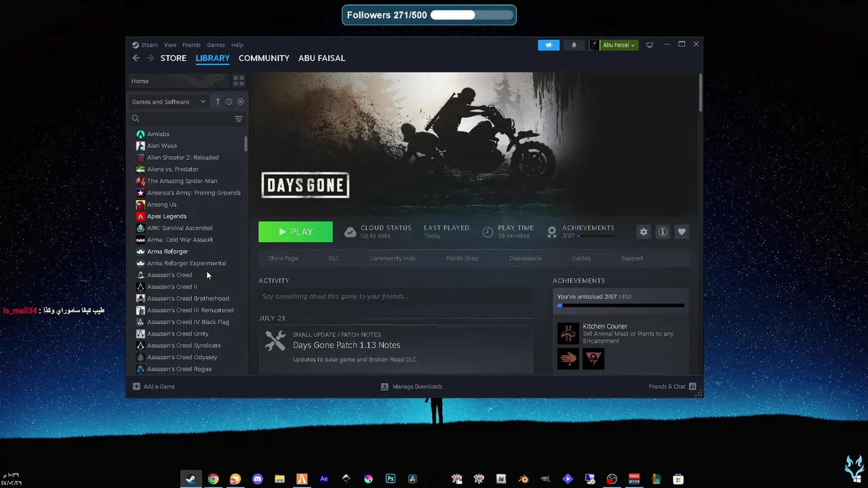Click the Steam taskbar icon
868x488 pixels.
point(191,479)
